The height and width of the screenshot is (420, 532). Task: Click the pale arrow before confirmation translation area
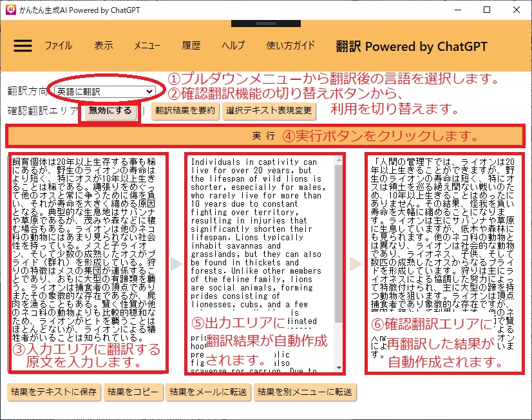[x=355, y=263]
